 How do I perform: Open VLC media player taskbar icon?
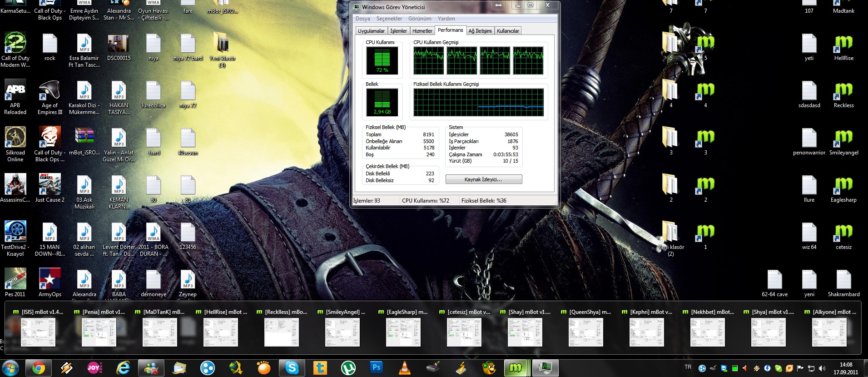point(404,367)
